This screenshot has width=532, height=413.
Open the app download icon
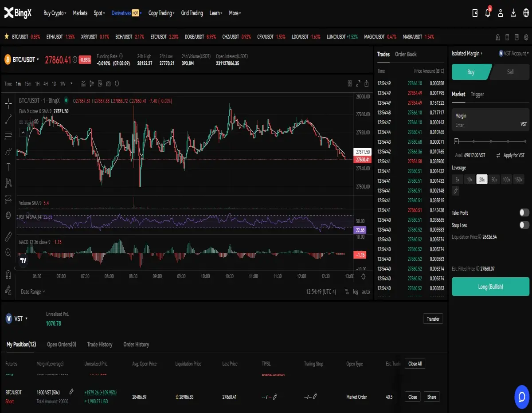[513, 13]
